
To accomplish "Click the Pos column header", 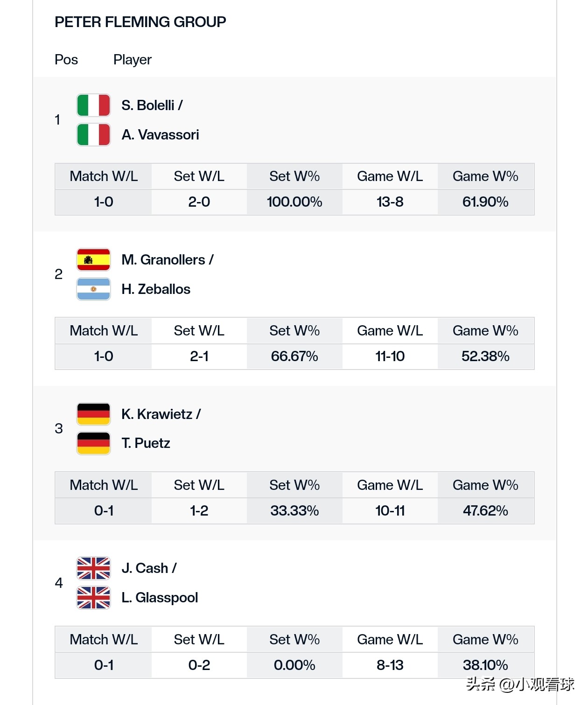I will tap(66, 60).
